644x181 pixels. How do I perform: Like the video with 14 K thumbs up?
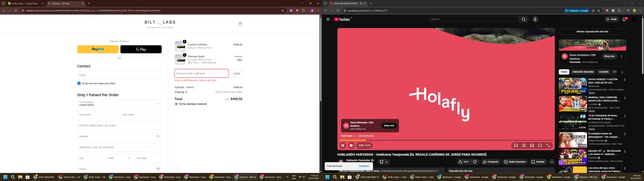[x=463, y=162]
